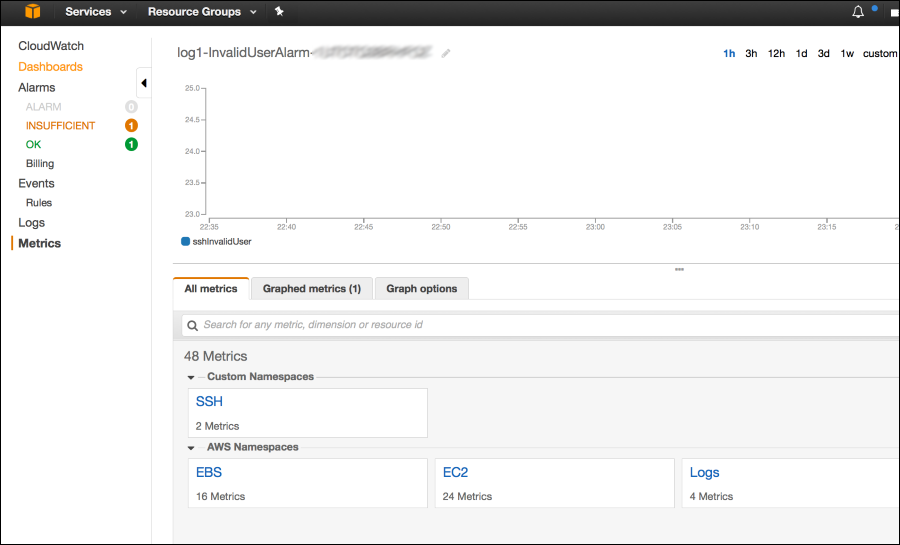The height and width of the screenshot is (545, 900).
Task: Open Metrics in the sidebar
Action: tap(39, 243)
